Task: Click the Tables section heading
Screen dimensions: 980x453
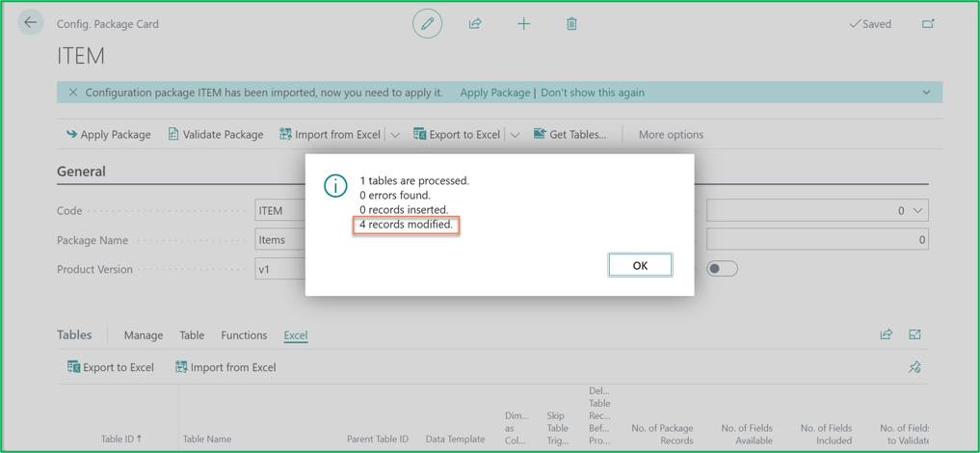Action: [x=74, y=334]
